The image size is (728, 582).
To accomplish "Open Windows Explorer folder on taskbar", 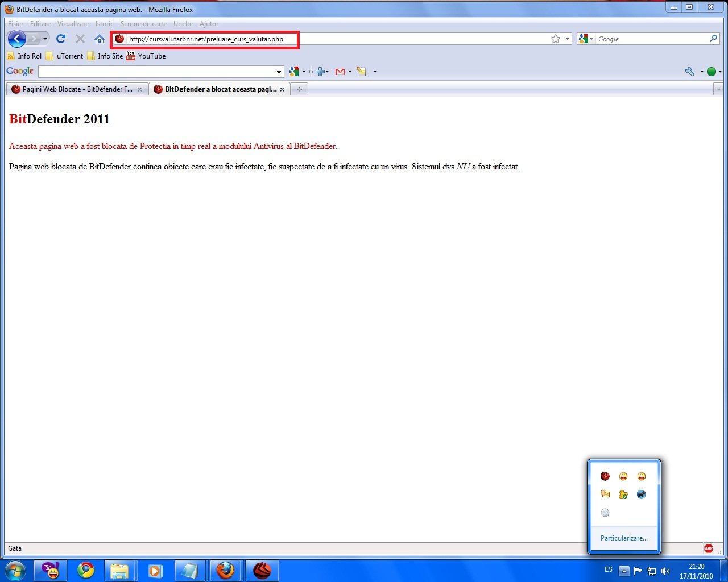I will coord(119,571).
